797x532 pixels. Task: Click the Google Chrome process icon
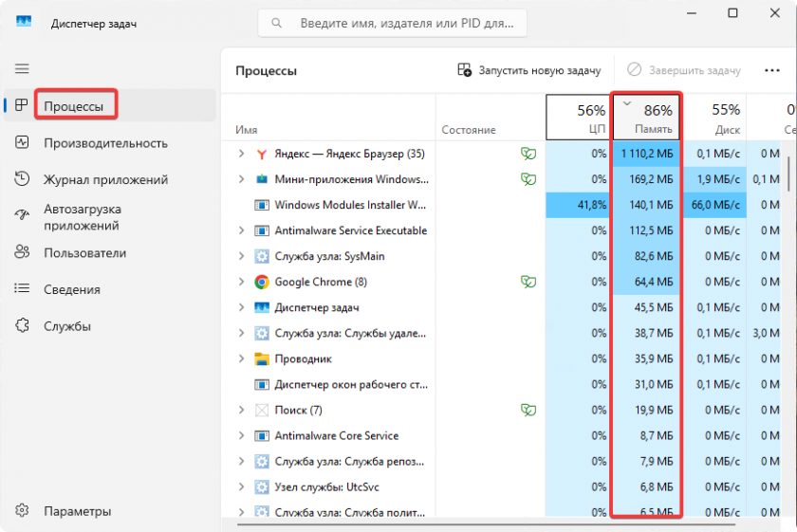(263, 282)
